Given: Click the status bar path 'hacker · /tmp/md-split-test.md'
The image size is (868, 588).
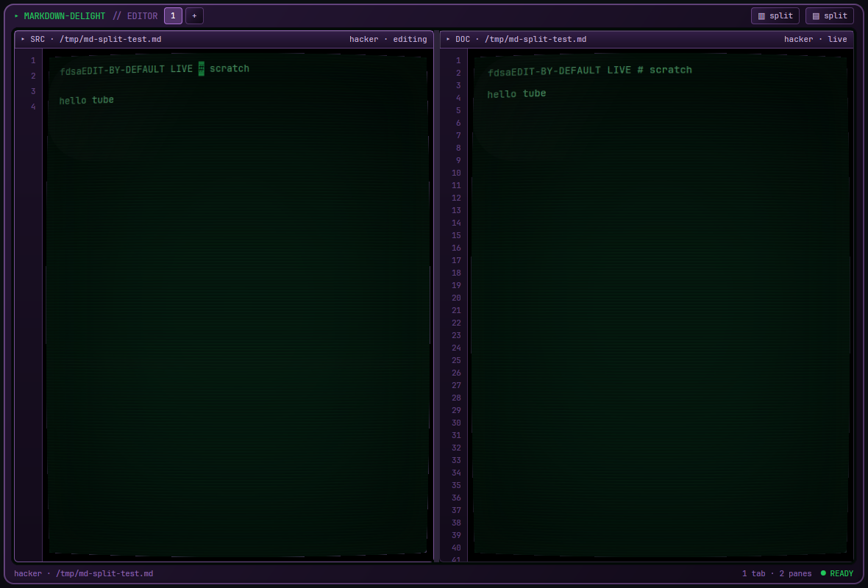Looking at the screenshot, I should 84,573.
